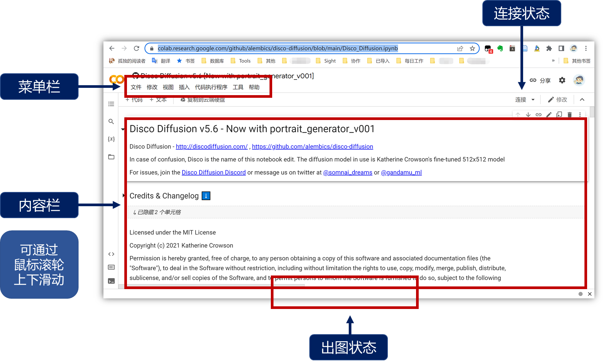The width and height of the screenshot is (605, 364).
Task: Open the 插入 menu
Action: 184,87
